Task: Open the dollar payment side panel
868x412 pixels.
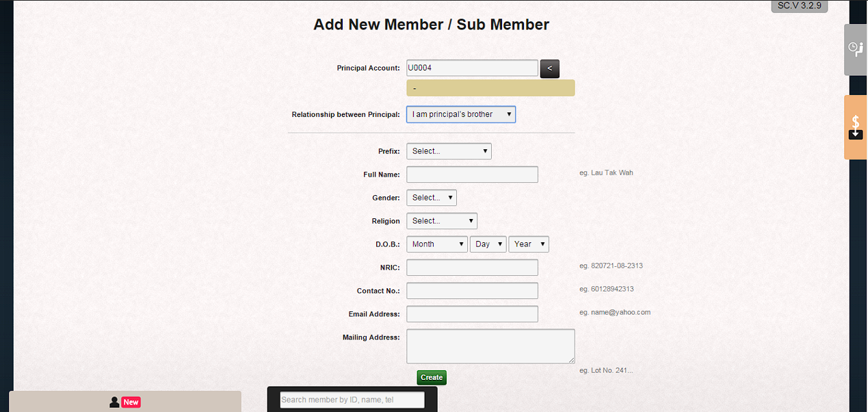Action: [855, 127]
